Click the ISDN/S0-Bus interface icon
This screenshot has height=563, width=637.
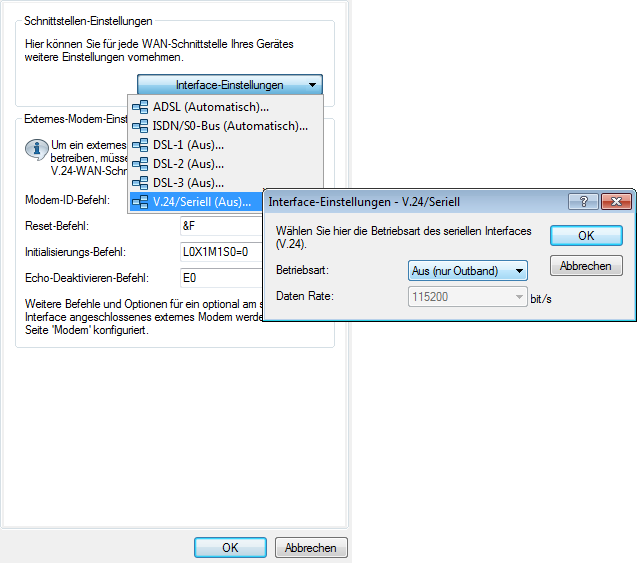[x=140, y=126]
